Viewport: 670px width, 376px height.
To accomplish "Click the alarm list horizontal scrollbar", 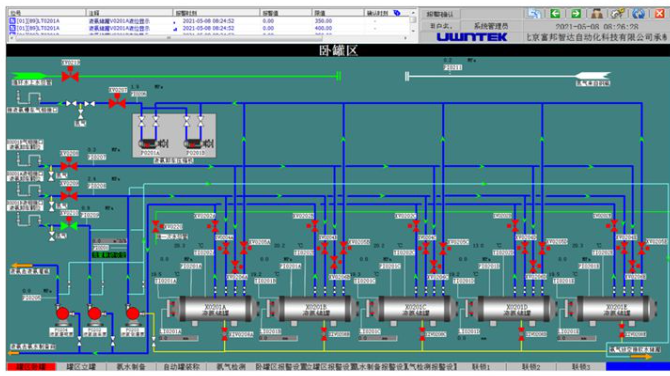I will [208, 38].
